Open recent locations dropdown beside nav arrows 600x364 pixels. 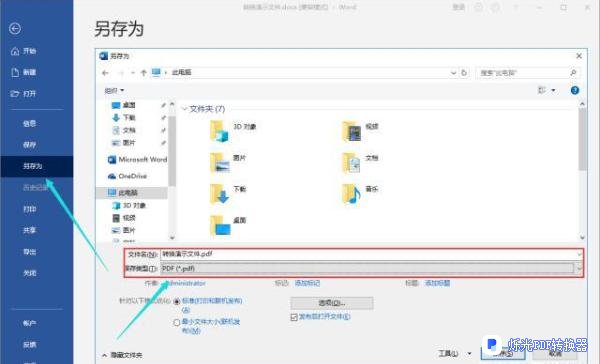point(132,73)
